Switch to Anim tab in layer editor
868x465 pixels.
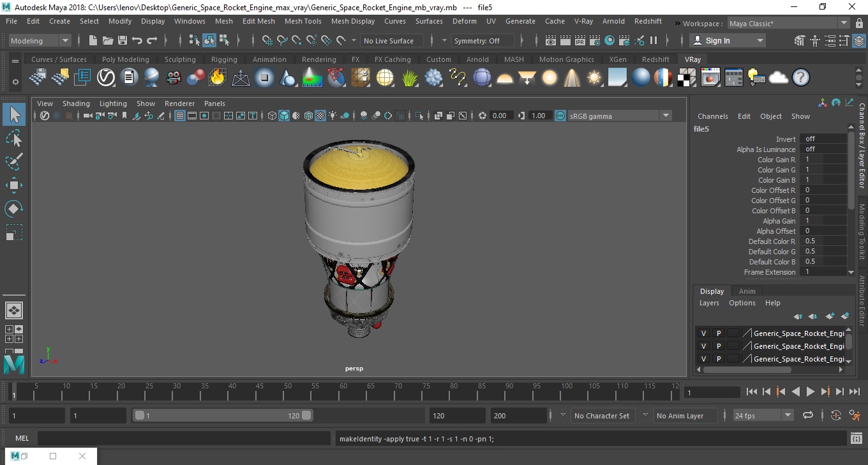click(747, 291)
